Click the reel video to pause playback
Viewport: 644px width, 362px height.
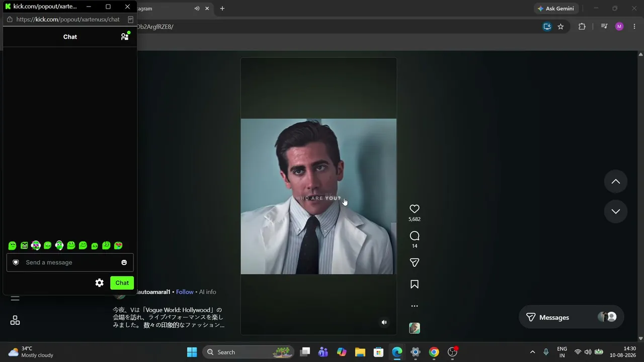click(x=318, y=196)
